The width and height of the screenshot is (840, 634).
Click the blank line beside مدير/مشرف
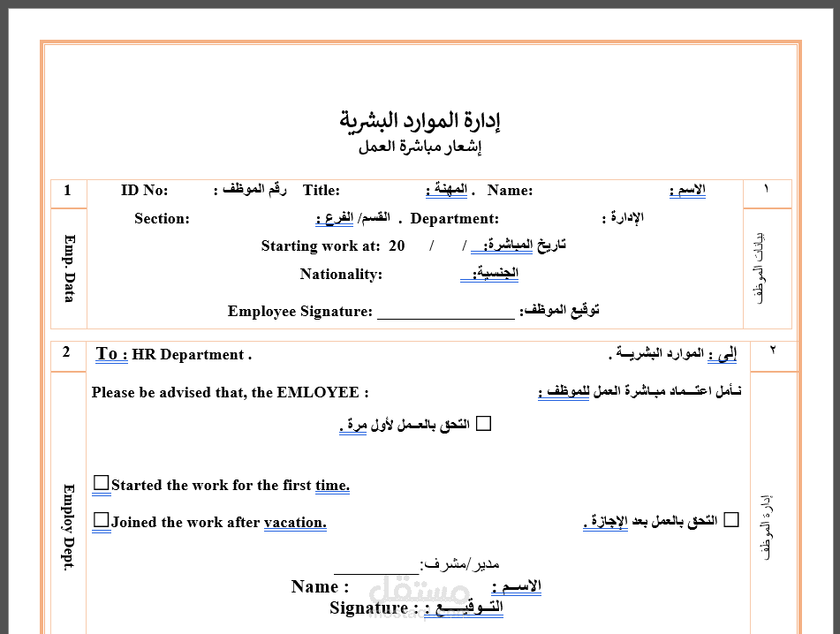coord(376,572)
